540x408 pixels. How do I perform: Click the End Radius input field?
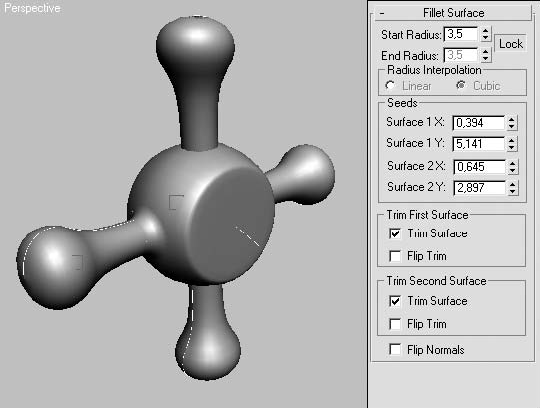click(461, 55)
